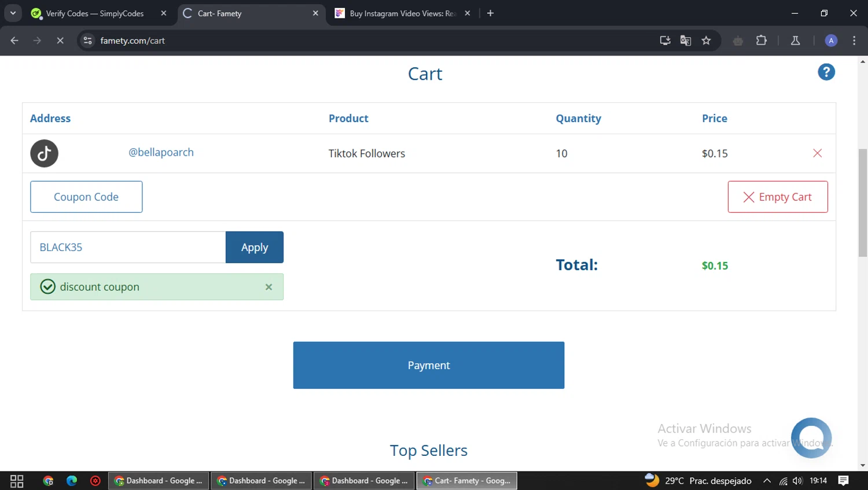Click the weather widget showing 29°C
The image size is (868, 490).
pos(698,481)
